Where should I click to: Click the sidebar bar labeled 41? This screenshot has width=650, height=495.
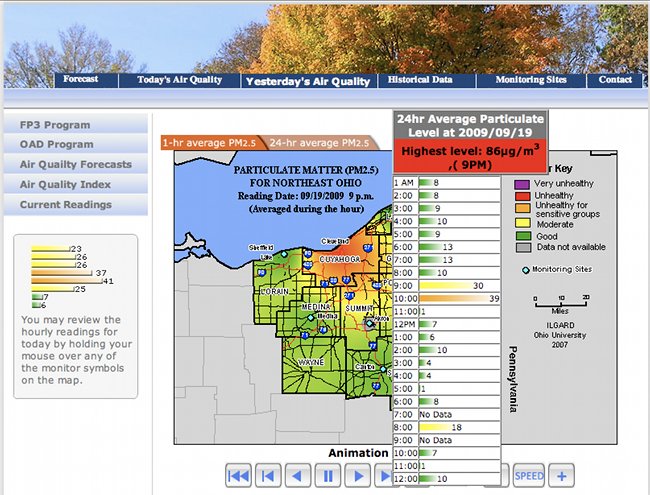[67, 281]
